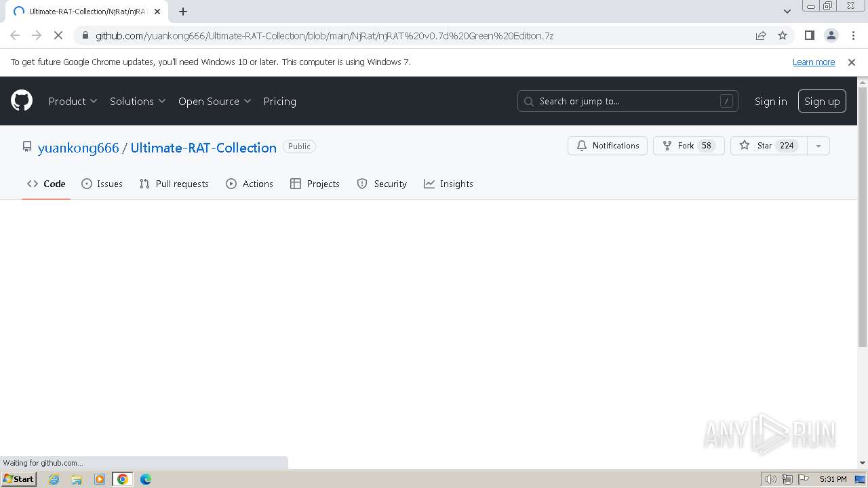Click the address bar URL
This screenshot has height=488, width=868.
pos(324,35)
